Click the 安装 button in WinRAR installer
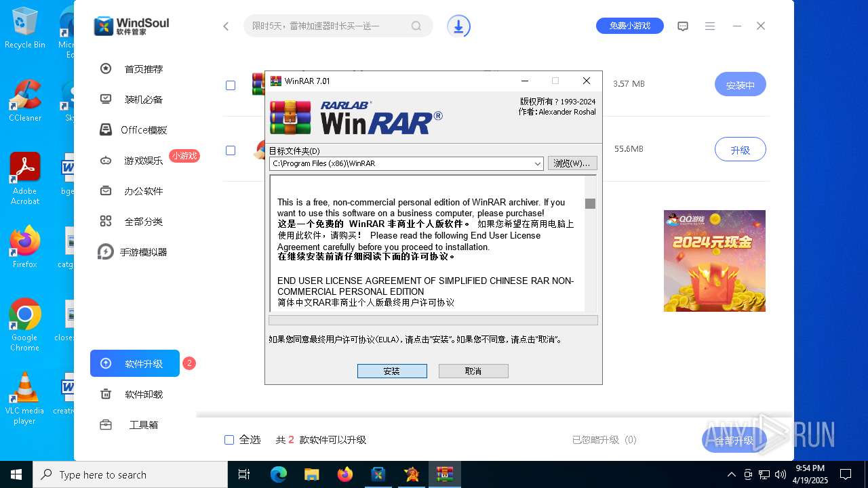 (392, 371)
